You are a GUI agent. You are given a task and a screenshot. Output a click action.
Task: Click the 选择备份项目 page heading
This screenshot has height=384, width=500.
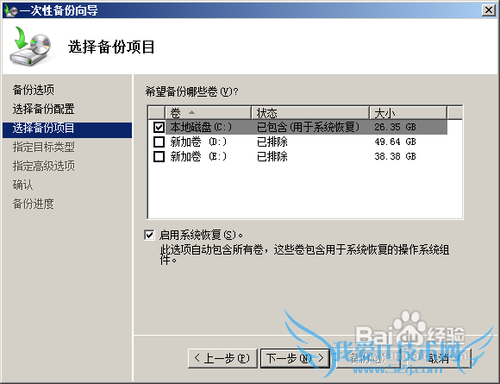111,47
